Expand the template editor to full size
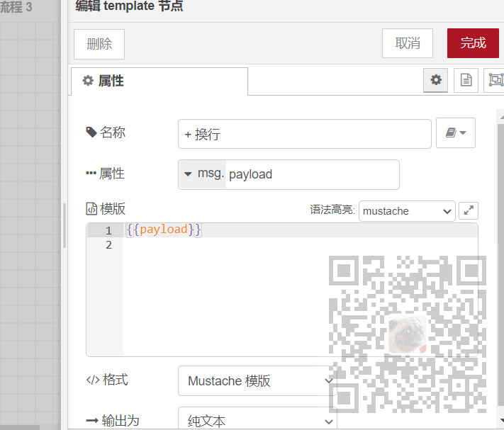The height and width of the screenshot is (430, 504). 469,210
